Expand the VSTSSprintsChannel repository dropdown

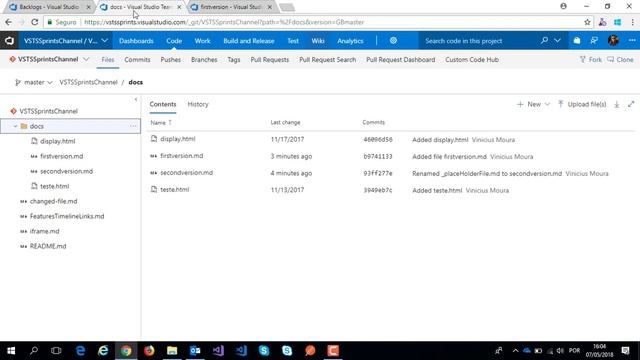click(x=86, y=60)
